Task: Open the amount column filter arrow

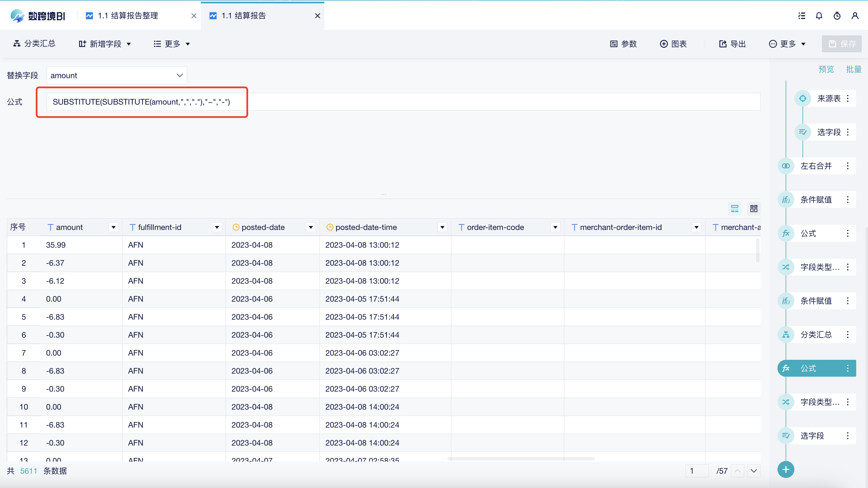Action: coord(114,227)
